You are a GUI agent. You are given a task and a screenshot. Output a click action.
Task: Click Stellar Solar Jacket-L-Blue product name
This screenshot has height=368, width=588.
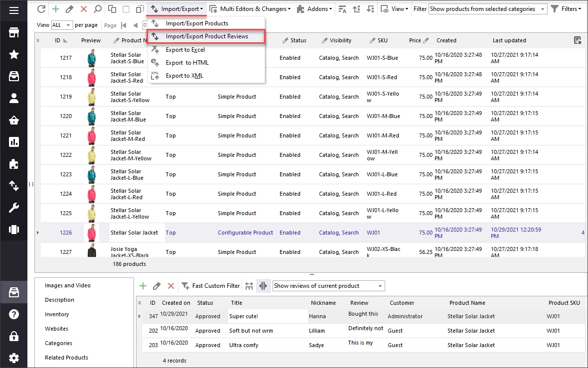[x=127, y=175]
